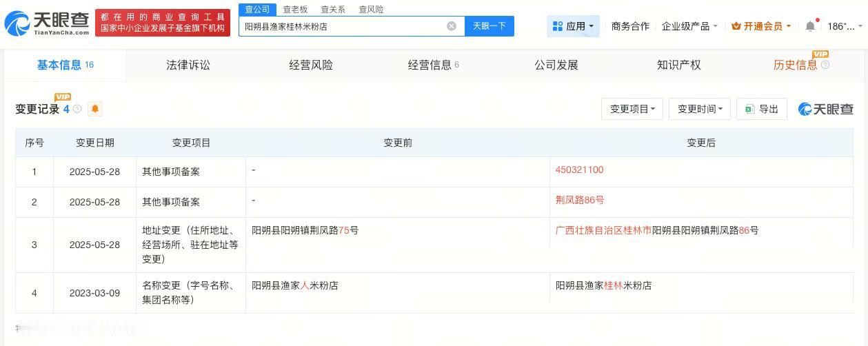Click the Excel icon in 导出 button
The height and width of the screenshot is (346, 868).
click(749, 109)
